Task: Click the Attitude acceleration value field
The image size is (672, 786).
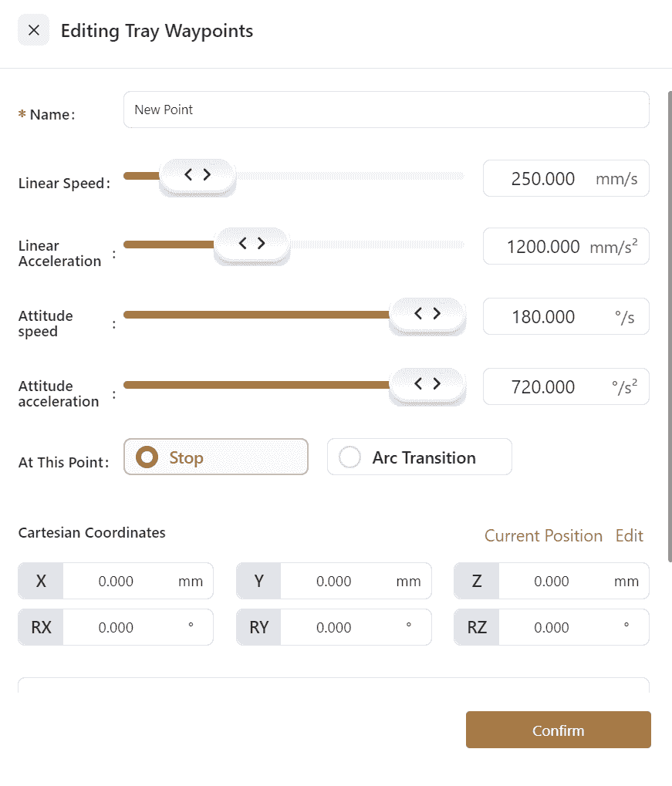Action: tap(542, 387)
